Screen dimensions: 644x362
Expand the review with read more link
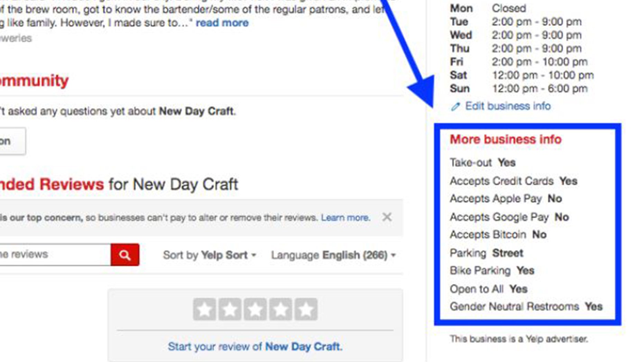[x=222, y=23]
